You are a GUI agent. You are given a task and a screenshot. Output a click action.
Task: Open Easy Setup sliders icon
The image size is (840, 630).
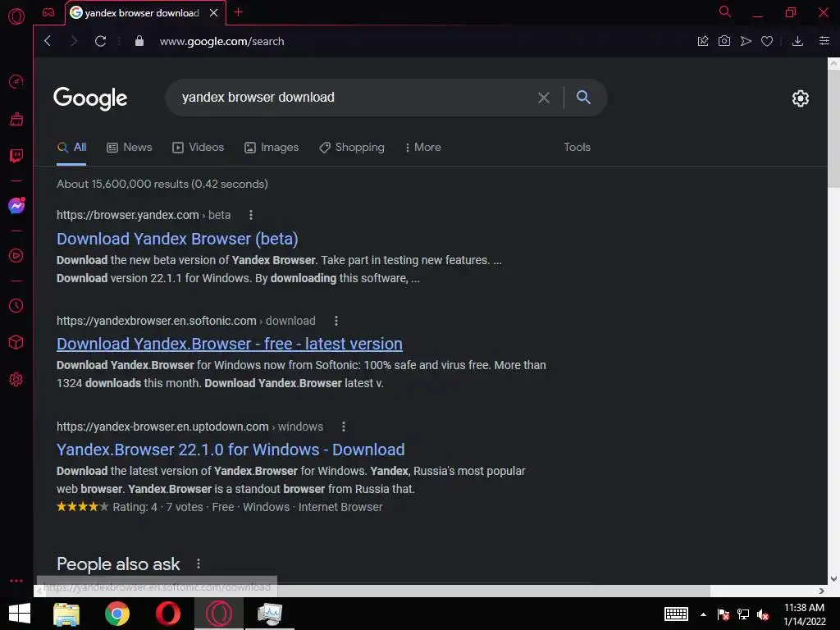pos(824,41)
